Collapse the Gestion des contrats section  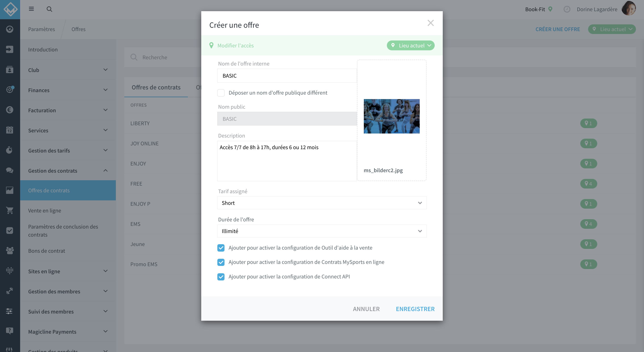(68, 170)
